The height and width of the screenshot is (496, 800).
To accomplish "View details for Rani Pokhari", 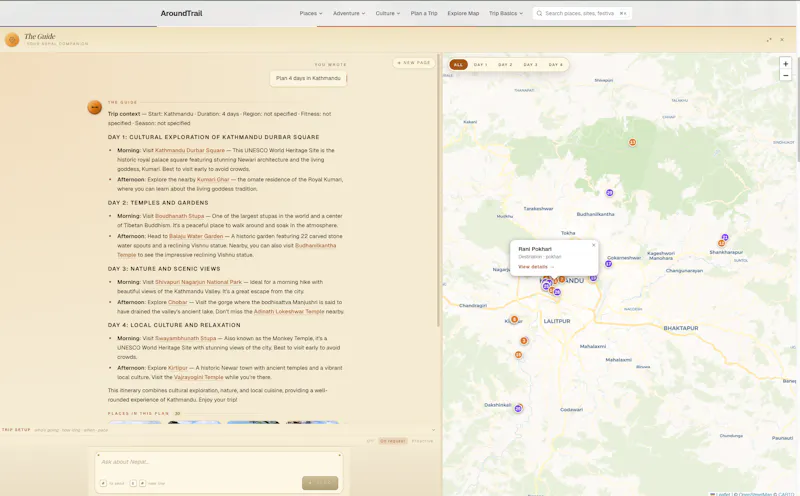I will point(536,267).
